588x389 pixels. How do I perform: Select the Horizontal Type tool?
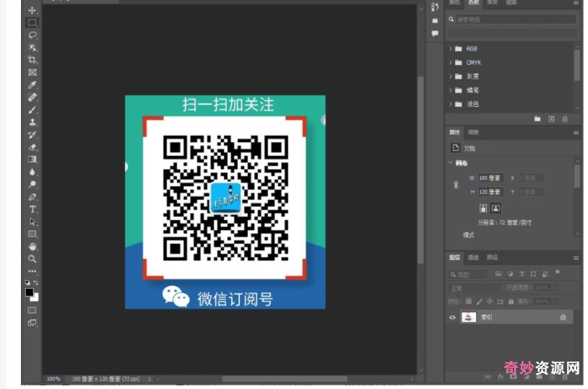(33, 209)
